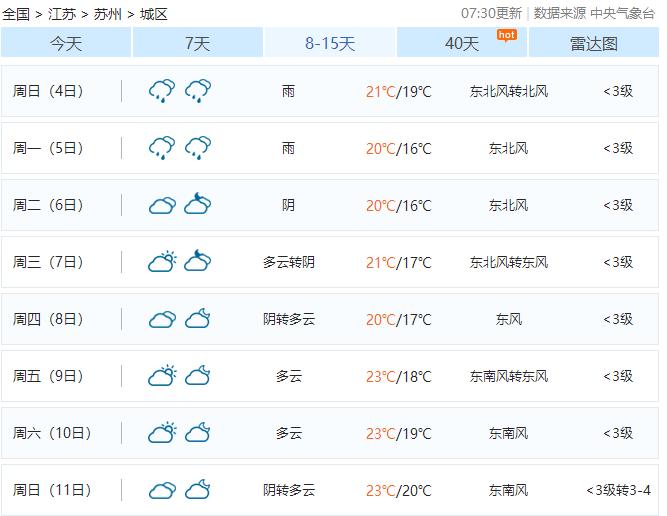Click 阴 condition for 周二（6日）
Image resolution: width=667 pixels, height=516 pixels.
pos(288,205)
